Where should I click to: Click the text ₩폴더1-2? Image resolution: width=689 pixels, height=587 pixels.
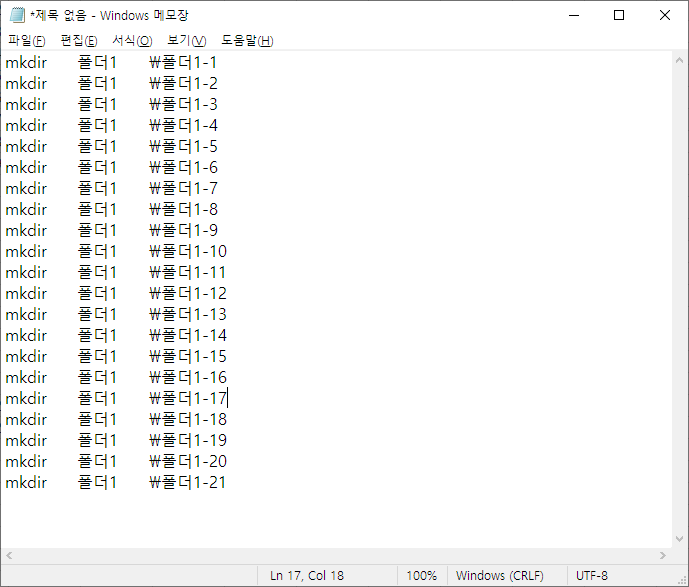(x=183, y=83)
